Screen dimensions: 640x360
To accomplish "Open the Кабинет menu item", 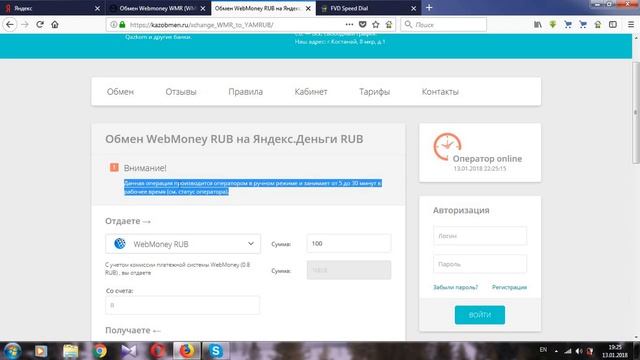I will coord(311,92).
